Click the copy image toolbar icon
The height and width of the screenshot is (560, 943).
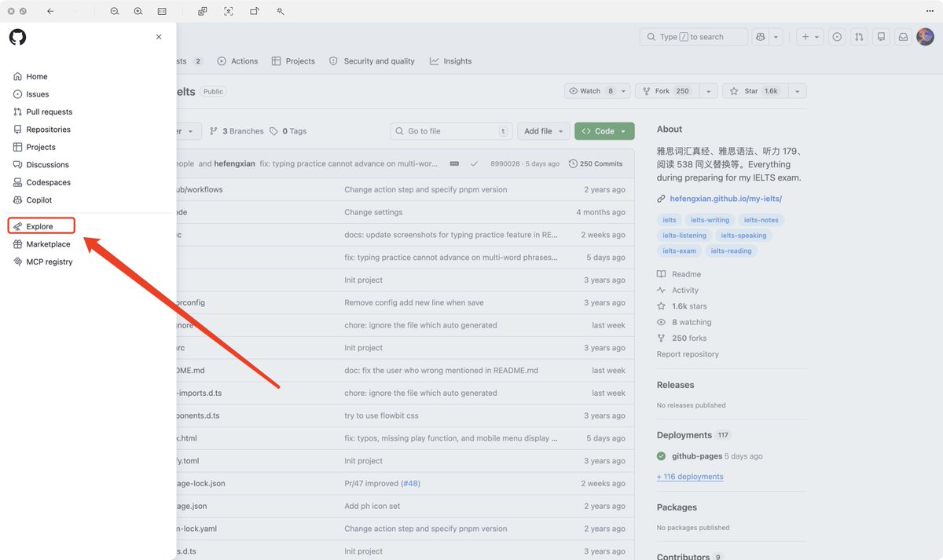202,11
